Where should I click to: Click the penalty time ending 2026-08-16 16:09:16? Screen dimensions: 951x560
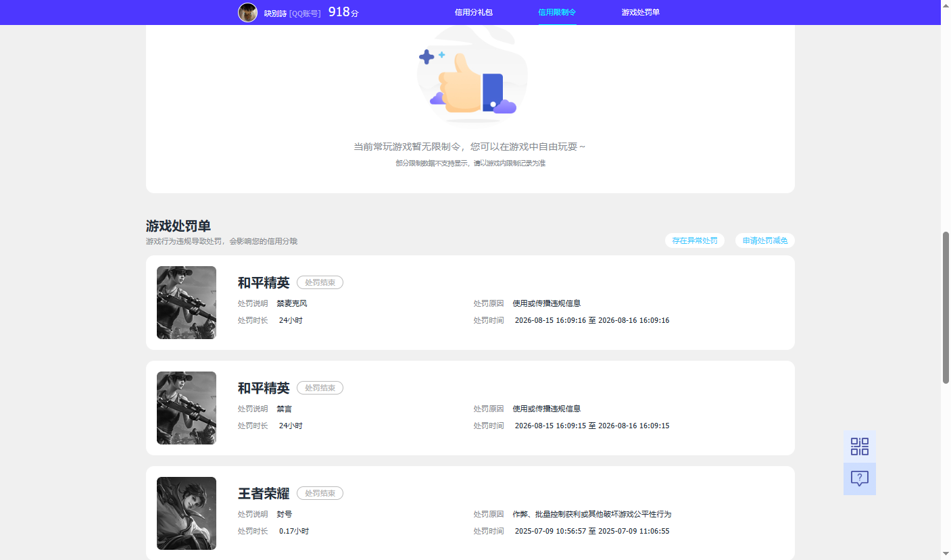pyautogui.click(x=592, y=320)
